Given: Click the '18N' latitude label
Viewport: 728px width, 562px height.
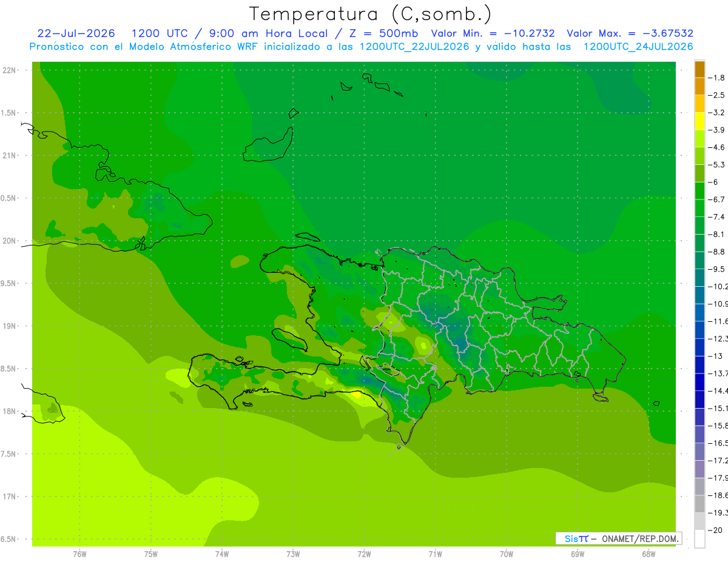Looking at the screenshot, I should 9,411.
